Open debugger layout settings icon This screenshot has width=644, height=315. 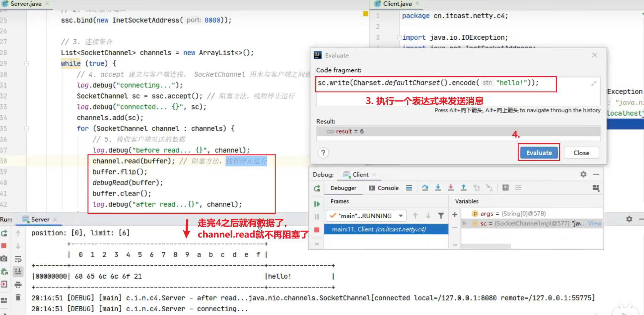coord(596,188)
